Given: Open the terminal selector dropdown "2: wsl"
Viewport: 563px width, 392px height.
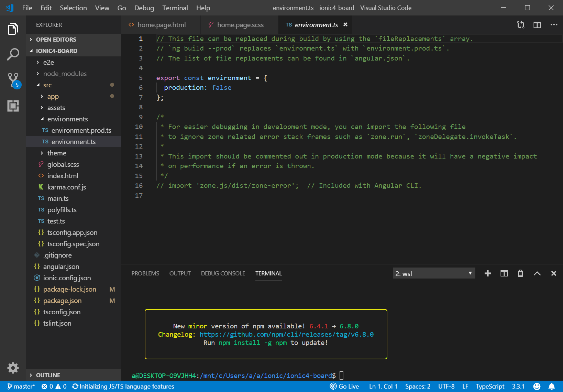Looking at the screenshot, I should [433, 273].
